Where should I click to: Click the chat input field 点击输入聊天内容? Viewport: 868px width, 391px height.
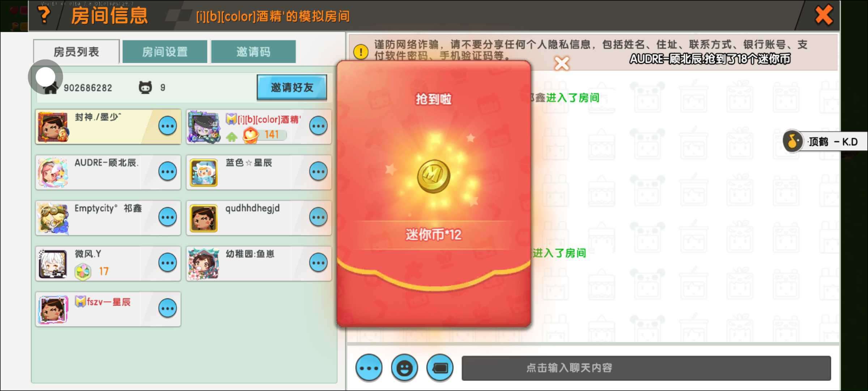click(646, 368)
